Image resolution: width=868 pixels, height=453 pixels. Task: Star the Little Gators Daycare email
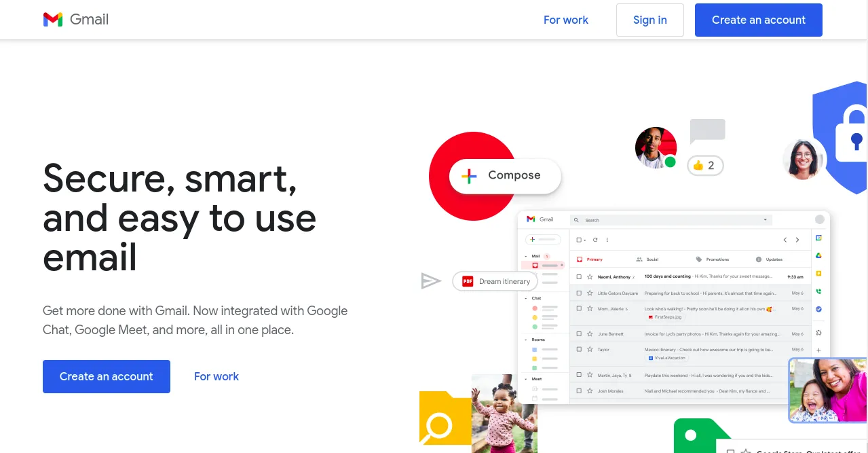click(590, 293)
